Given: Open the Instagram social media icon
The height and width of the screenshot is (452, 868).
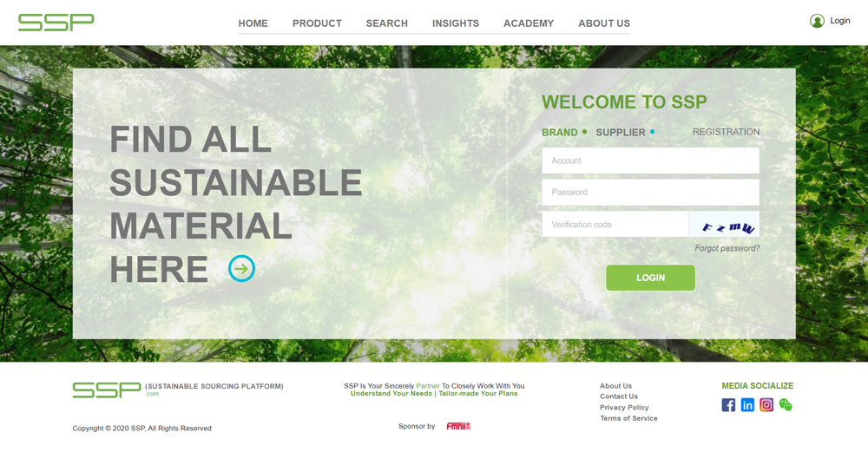Looking at the screenshot, I should 766,405.
